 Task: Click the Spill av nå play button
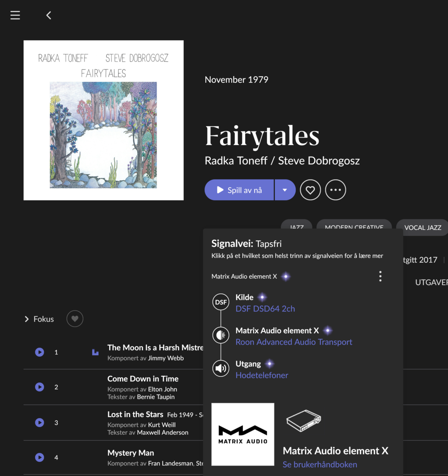[x=239, y=190]
